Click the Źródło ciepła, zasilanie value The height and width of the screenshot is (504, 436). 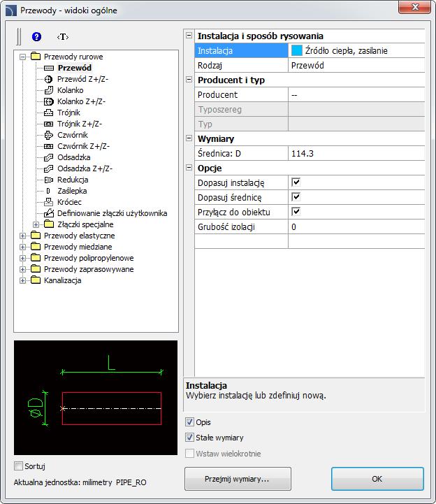[x=346, y=51]
